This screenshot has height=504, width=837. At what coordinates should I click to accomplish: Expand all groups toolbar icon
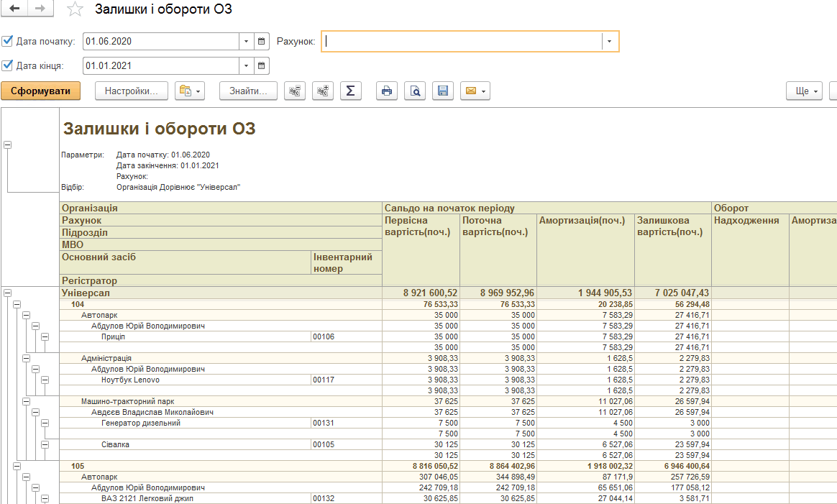(323, 91)
